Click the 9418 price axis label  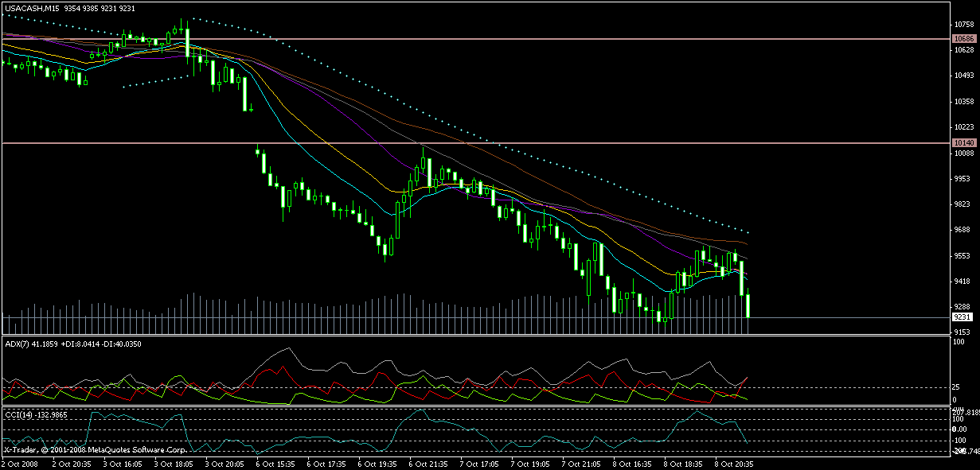[x=962, y=281]
